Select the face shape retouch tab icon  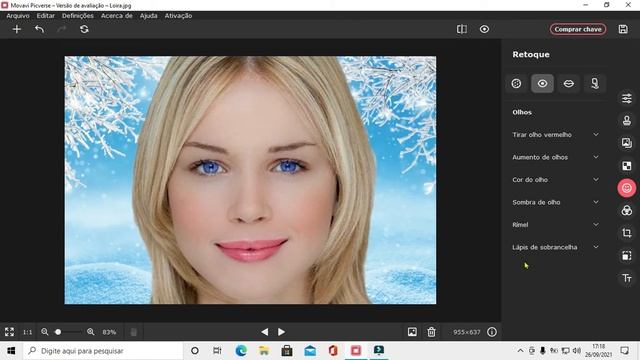tap(595, 84)
